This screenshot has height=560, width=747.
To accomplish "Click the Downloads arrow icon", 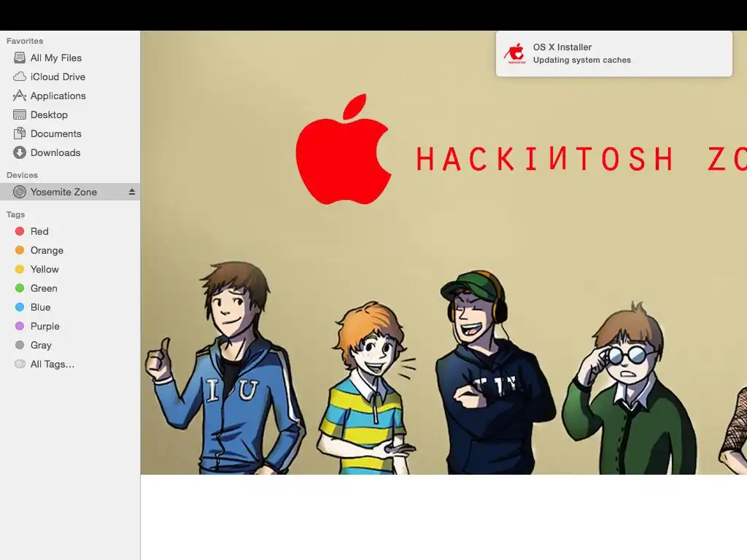I will pos(20,152).
